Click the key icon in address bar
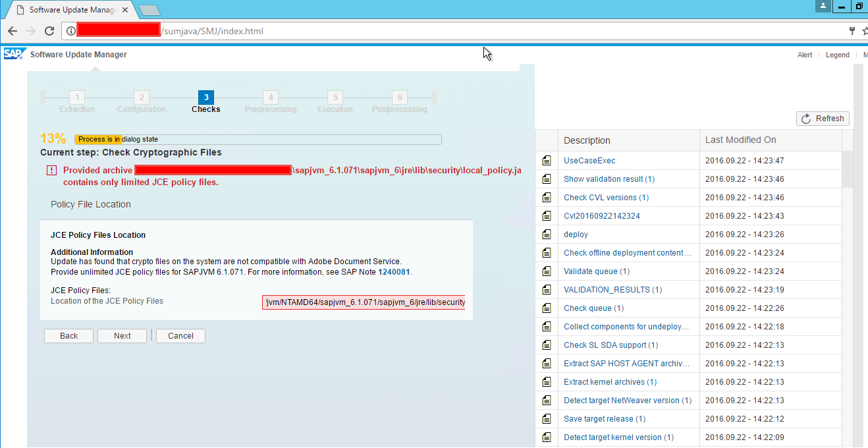This screenshot has height=448, width=868. tap(852, 31)
